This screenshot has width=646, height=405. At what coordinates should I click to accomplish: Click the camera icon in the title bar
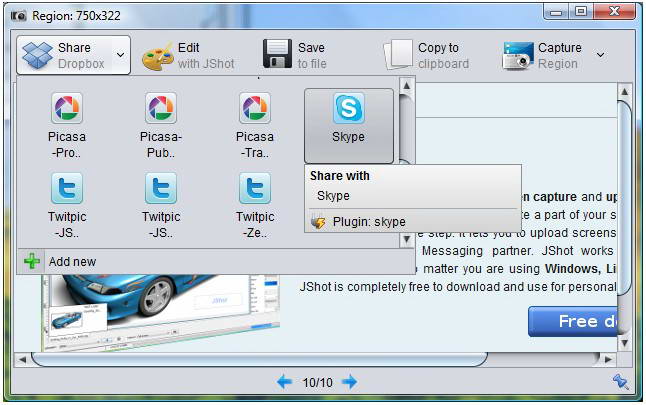pos(19,16)
